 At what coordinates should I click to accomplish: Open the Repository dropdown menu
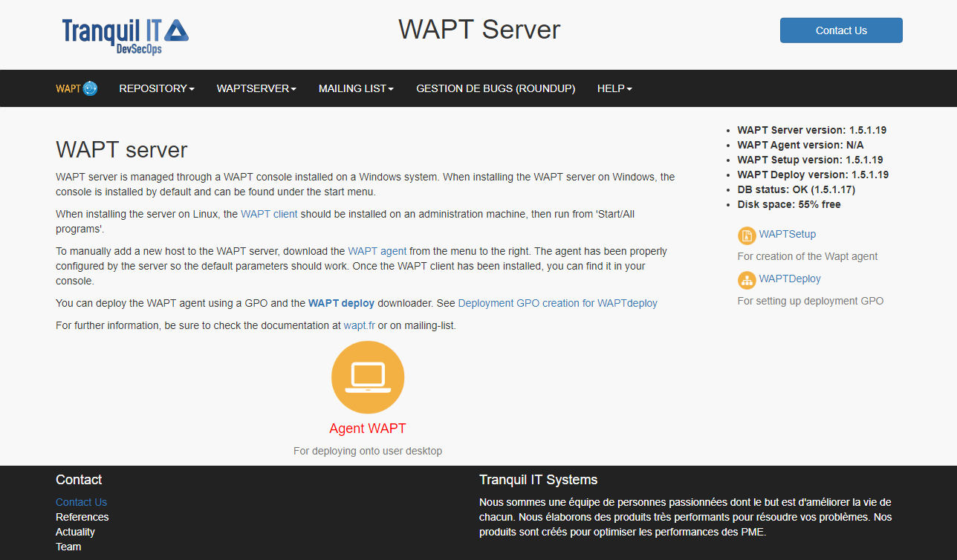click(157, 88)
